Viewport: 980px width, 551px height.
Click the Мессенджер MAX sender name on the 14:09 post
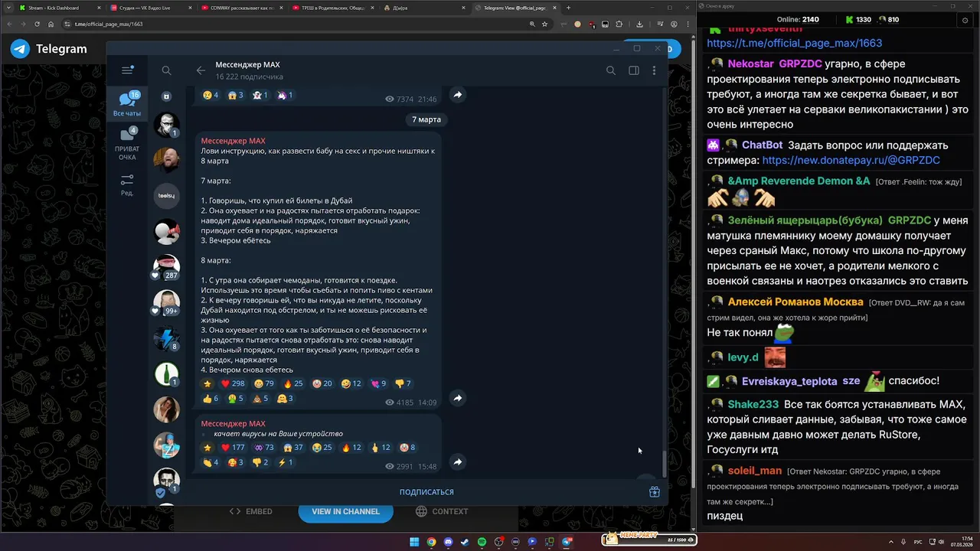[x=233, y=141]
